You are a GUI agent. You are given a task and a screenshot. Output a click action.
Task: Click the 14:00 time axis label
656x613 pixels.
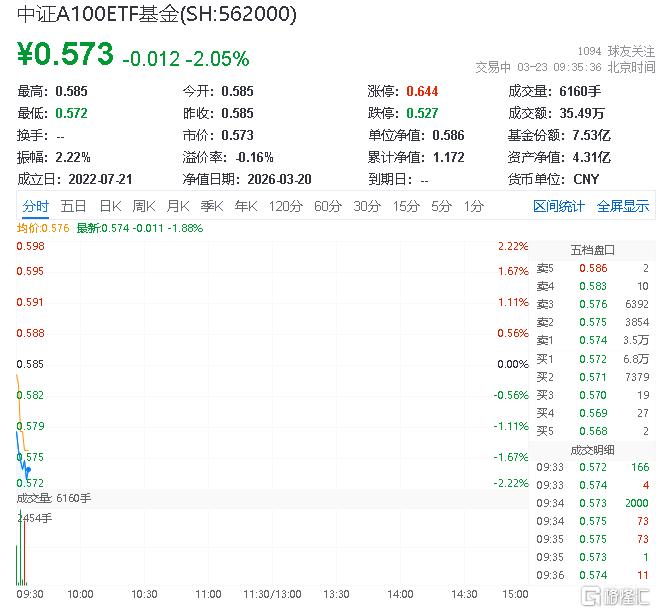click(400, 594)
